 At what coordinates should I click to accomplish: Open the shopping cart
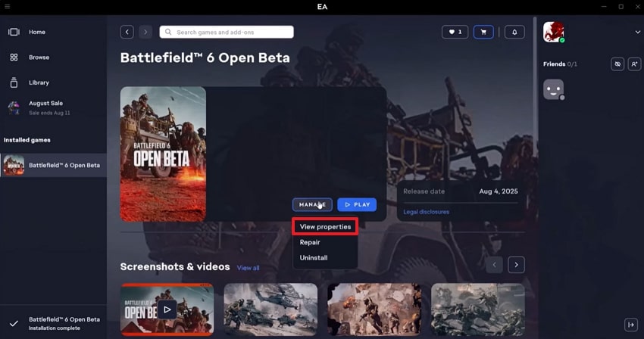[x=483, y=32]
